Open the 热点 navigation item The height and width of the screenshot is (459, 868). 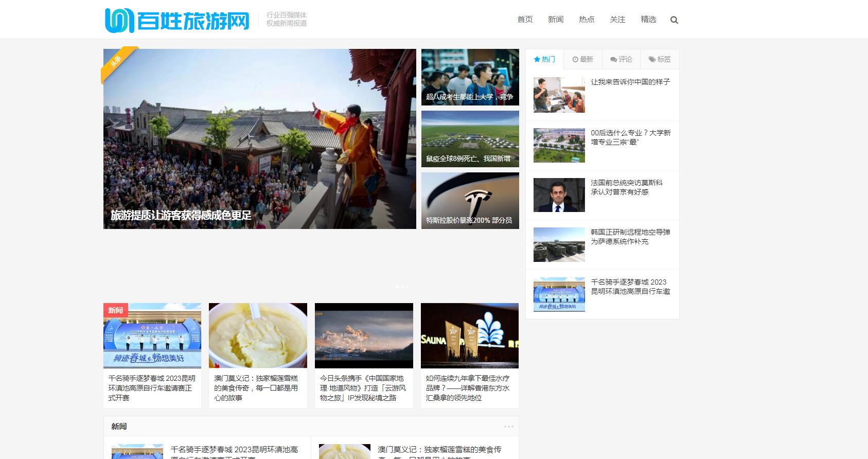[x=587, y=20]
